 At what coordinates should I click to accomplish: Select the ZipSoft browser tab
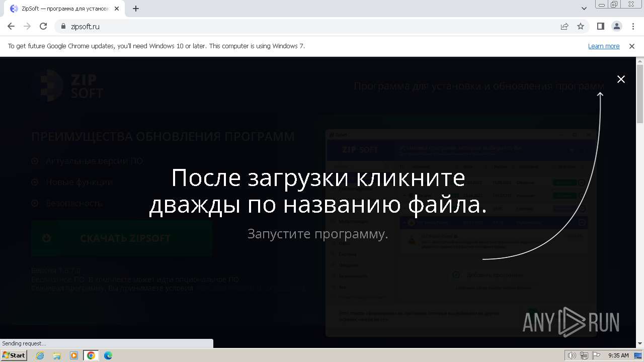point(65,9)
